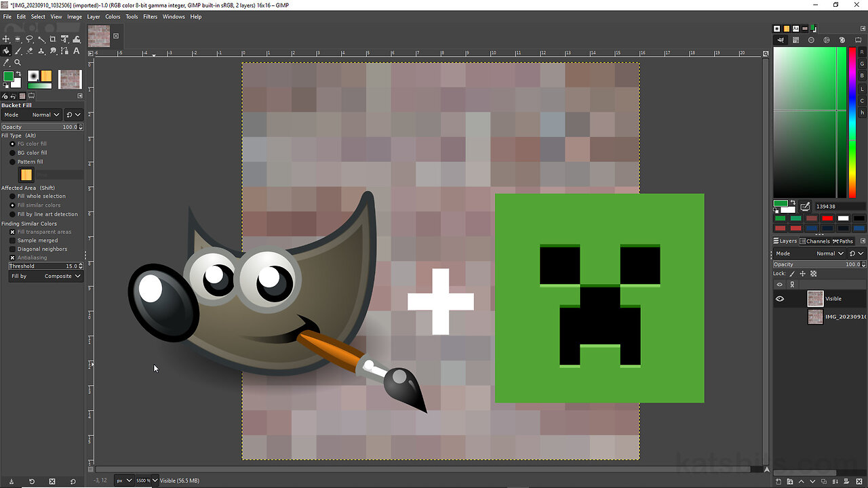Open the px unit dropdown in status bar

[x=123, y=481]
